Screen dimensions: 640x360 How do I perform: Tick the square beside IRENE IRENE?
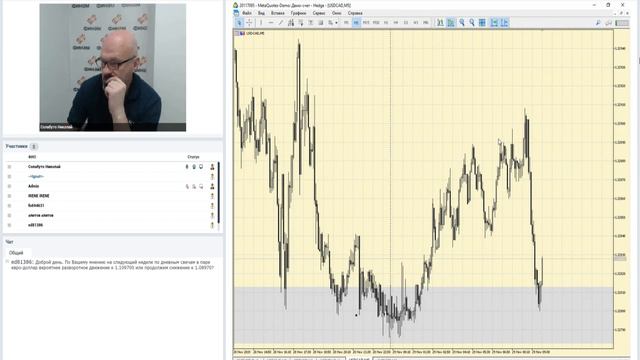pos(9,196)
